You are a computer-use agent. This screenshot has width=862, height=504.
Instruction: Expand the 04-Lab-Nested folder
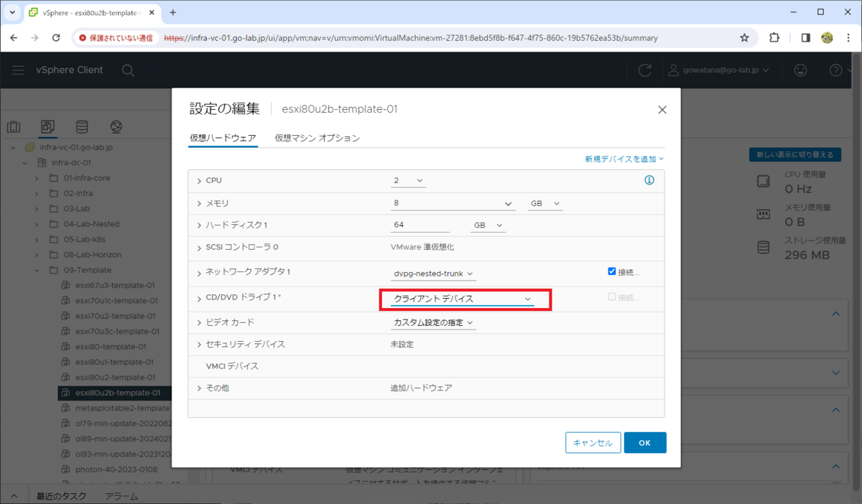tap(37, 224)
